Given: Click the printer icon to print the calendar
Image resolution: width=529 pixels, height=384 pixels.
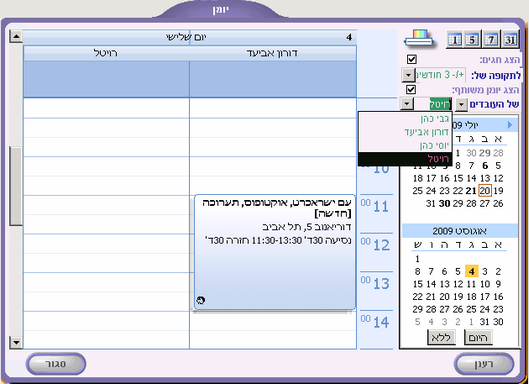Looking at the screenshot, I should tap(419, 38).
